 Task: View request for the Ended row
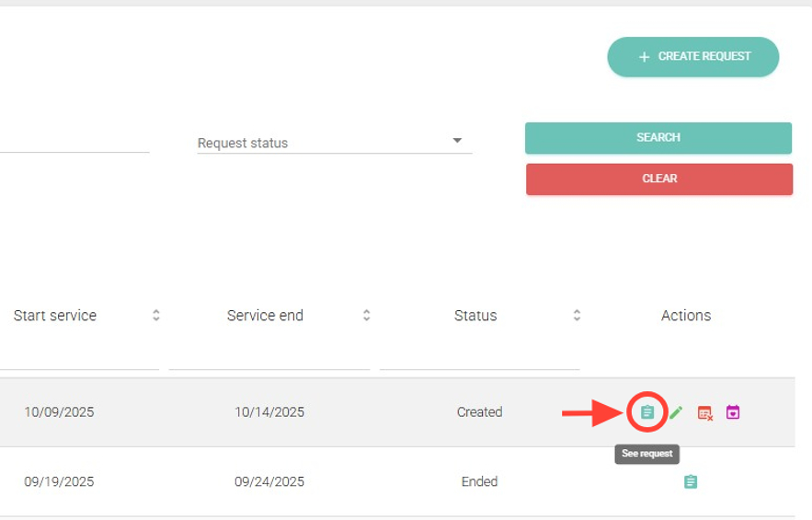(691, 481)
